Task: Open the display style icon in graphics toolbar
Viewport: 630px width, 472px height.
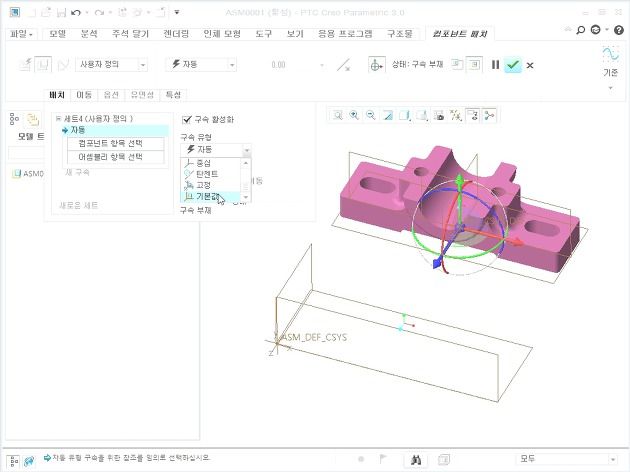Action: pyautogui.click(x=405, y=116)
